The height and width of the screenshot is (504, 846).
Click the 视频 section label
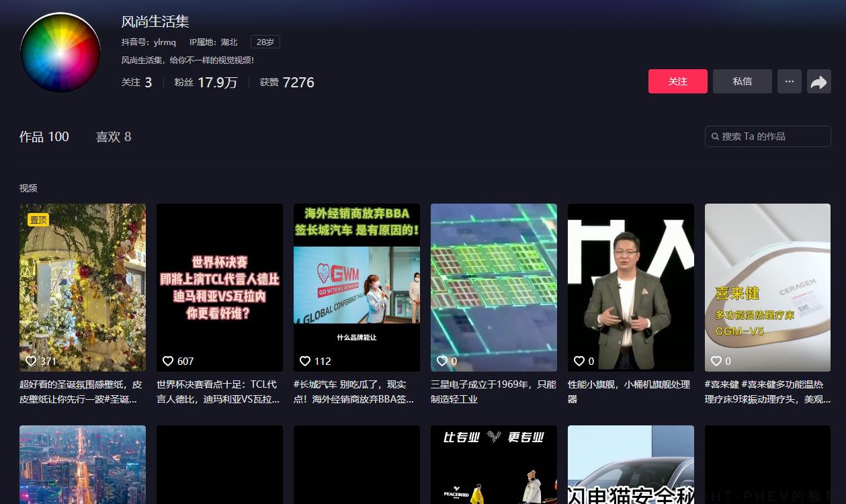click(x=28, y=188)
